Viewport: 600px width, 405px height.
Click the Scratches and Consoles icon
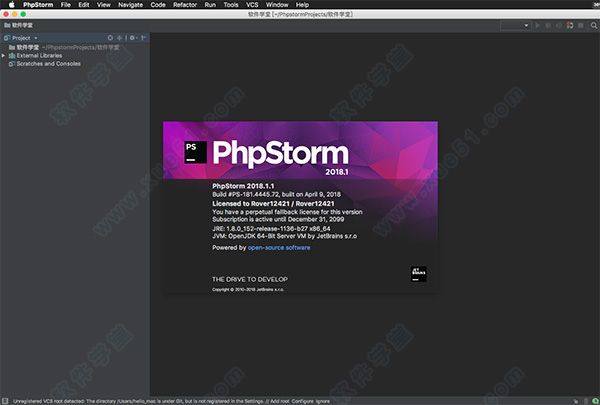12,64
